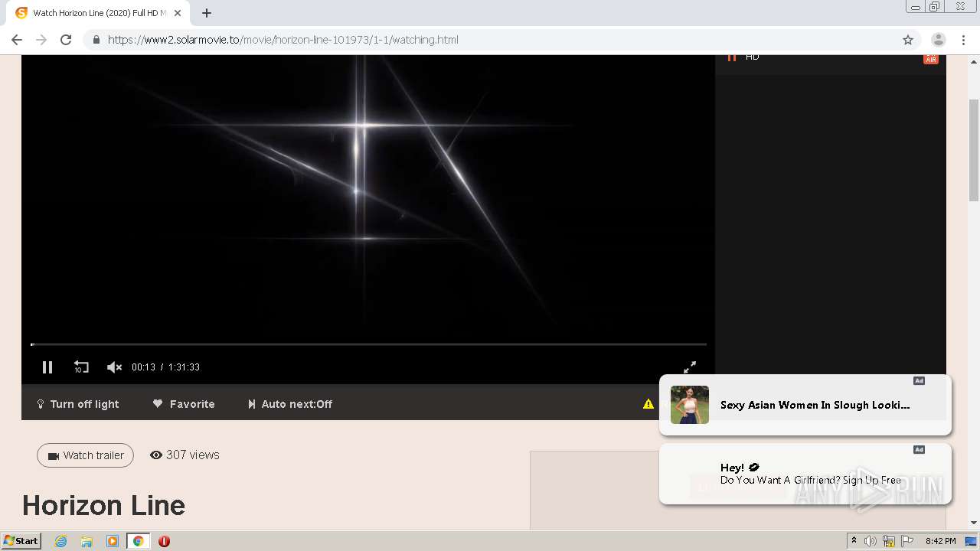The image size is (980, 551).
Task: Click Chrome taskbar icon
Action: click(x=139, y=541)
